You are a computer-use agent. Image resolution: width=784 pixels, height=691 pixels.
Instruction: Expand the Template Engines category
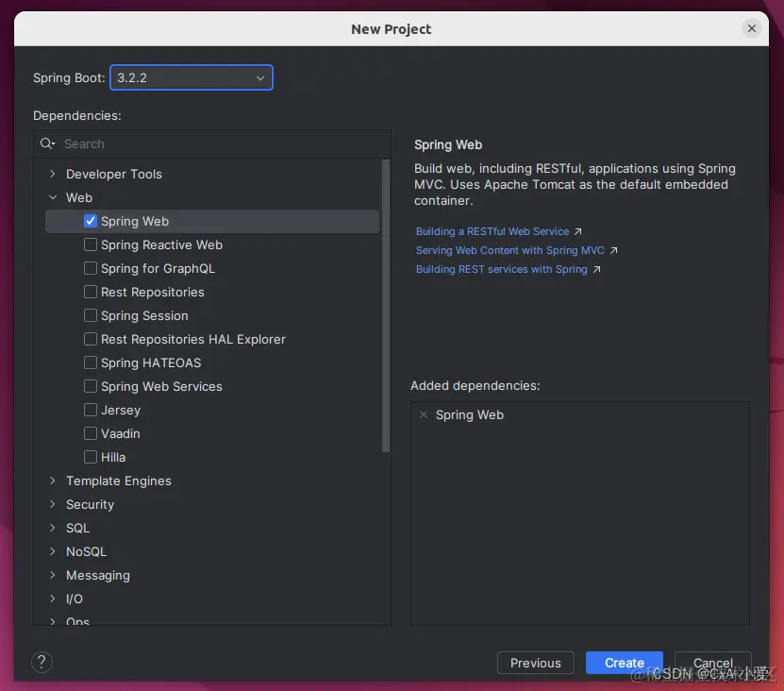click(x=53, y=480)
